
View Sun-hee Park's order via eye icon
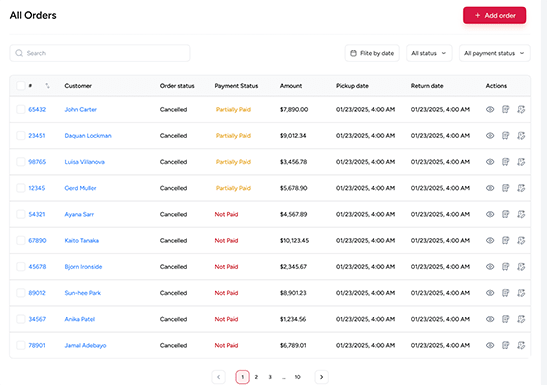[490, 293]
